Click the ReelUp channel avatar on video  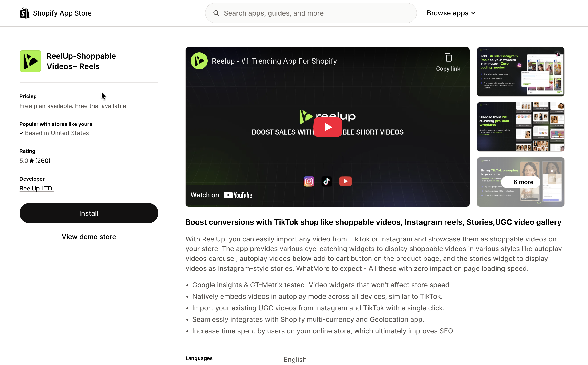pyautogui.click(x=199, y=61)
